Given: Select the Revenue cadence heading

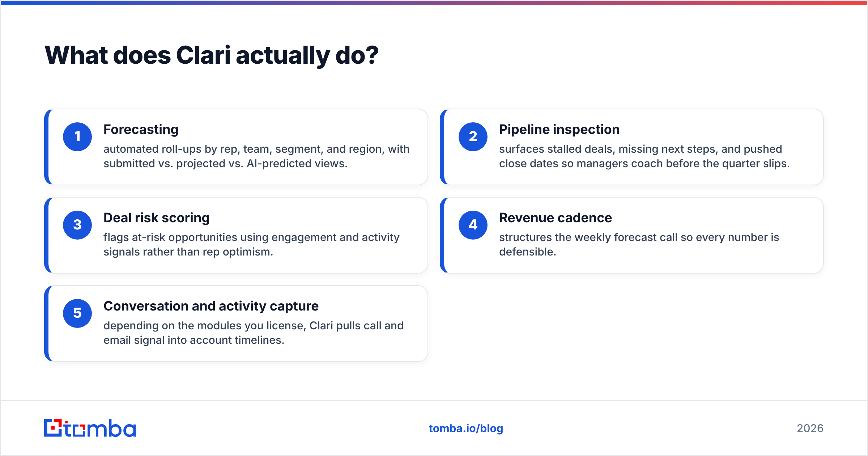Looking at the screenshot, I should (556, 218).
